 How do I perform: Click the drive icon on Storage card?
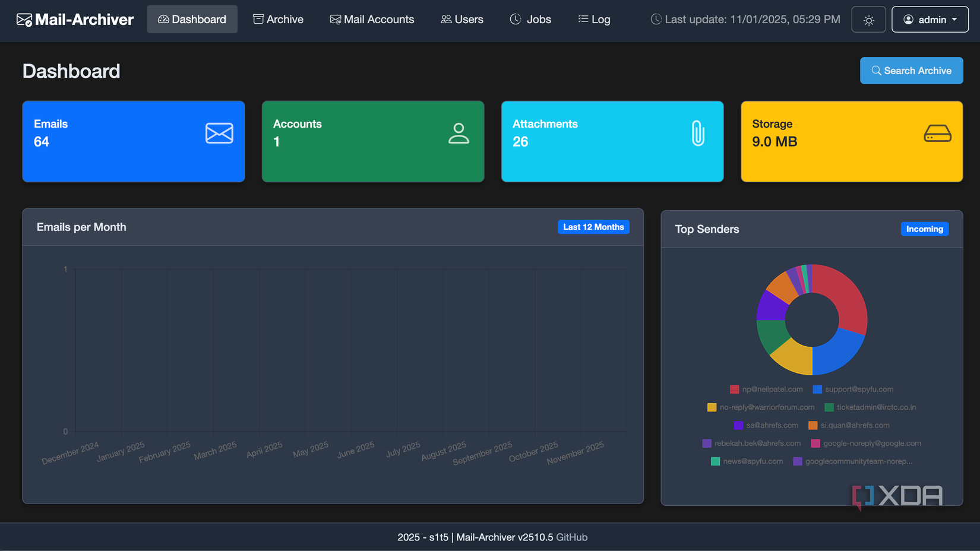coord(937,133)
